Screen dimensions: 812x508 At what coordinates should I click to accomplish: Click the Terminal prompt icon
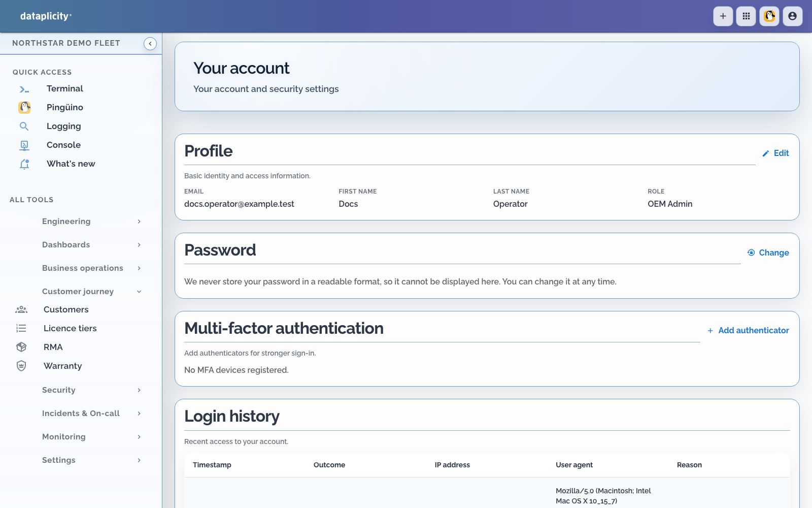coord(24,89)
